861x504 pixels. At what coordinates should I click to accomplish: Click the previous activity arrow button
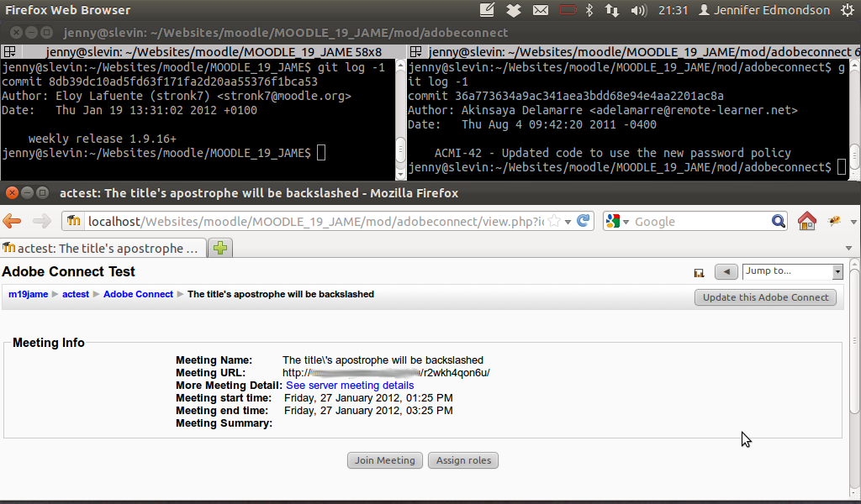[x=726, y=271]
